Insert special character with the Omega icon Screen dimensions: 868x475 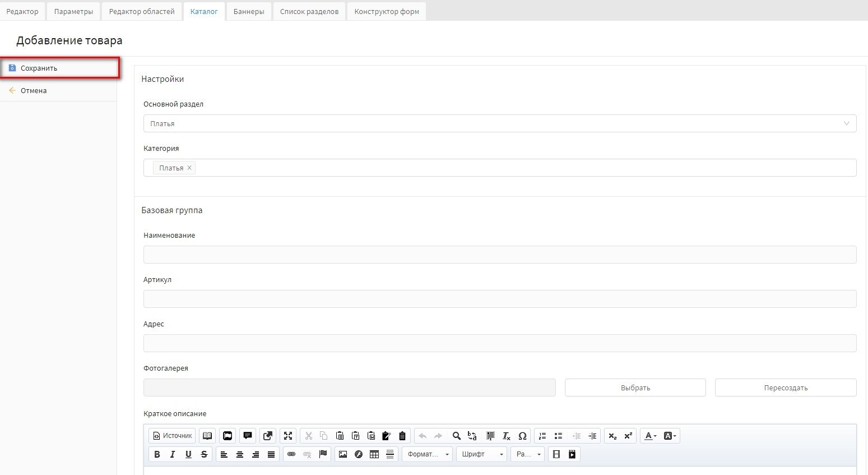click(x=522, y=436)
